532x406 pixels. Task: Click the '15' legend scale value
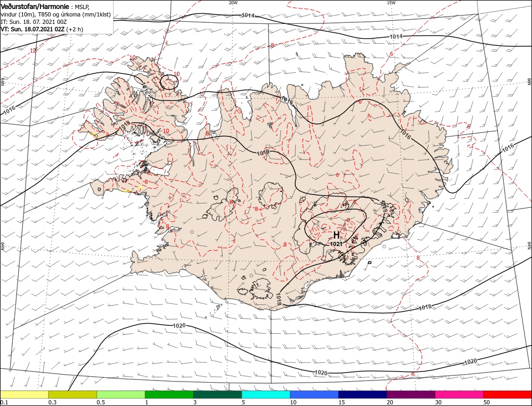click(x=342, y=402)
